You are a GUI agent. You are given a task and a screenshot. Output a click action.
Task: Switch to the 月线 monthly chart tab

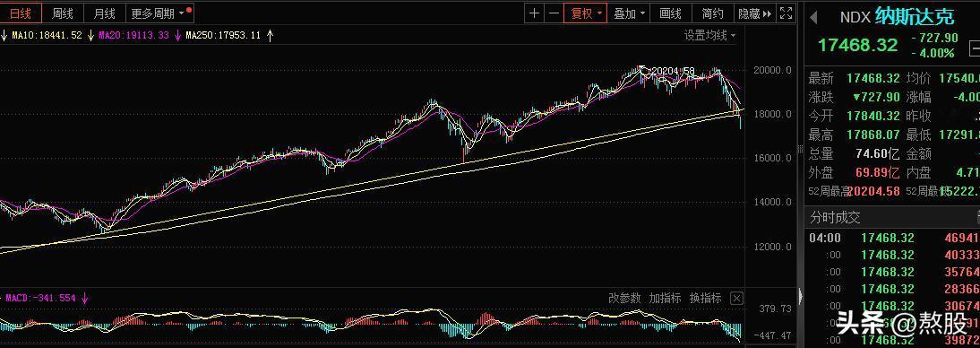tap(105, 13)
